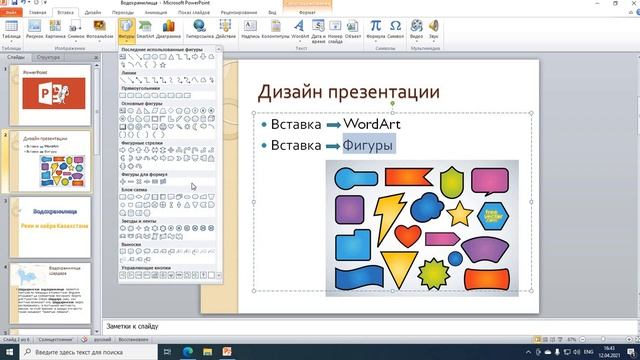Click the Действие action icon

225,29
